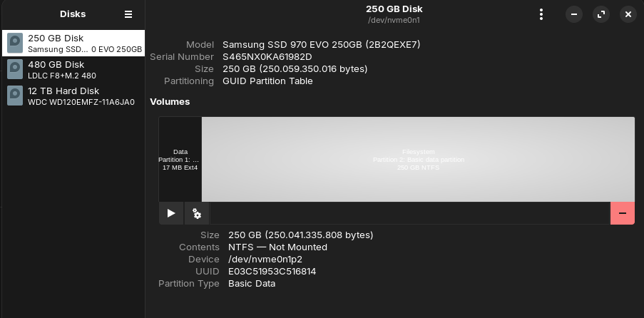Maximize the Disks window
Viewport: 644px width, 318px height.
pos(601,14)
